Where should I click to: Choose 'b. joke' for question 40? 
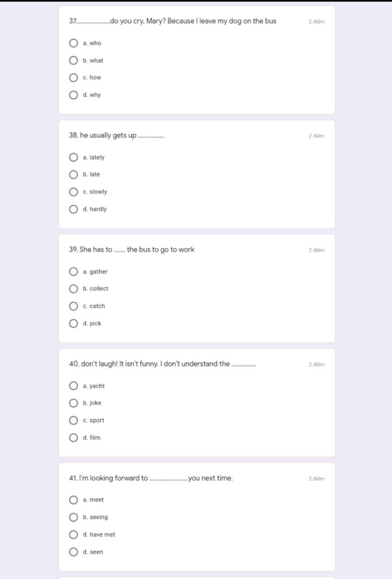coord(73,403)
